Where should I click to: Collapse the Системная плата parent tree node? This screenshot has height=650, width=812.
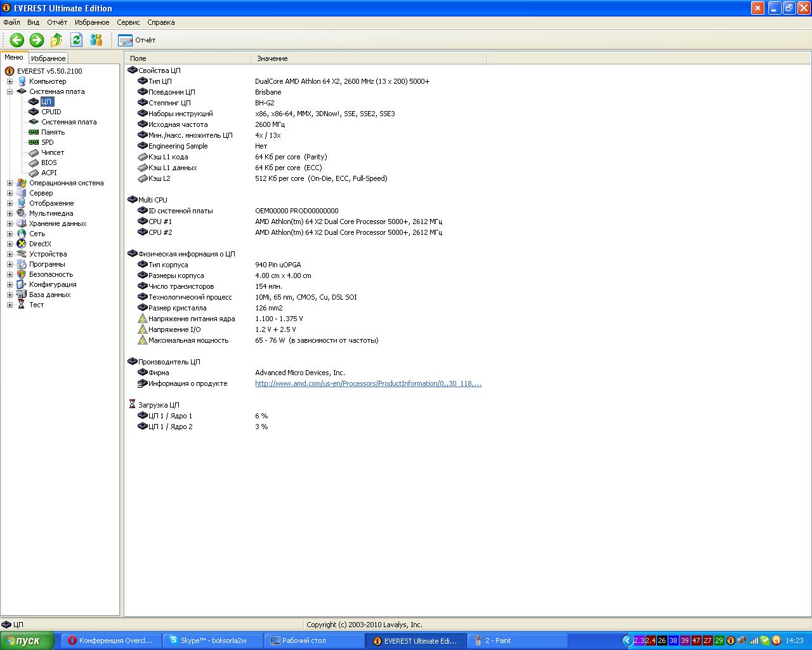point(10,91)
